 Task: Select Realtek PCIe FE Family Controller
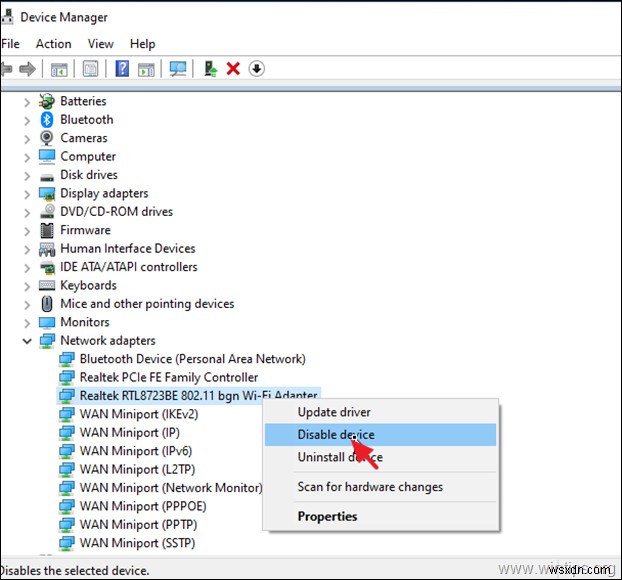coord(169,377)
